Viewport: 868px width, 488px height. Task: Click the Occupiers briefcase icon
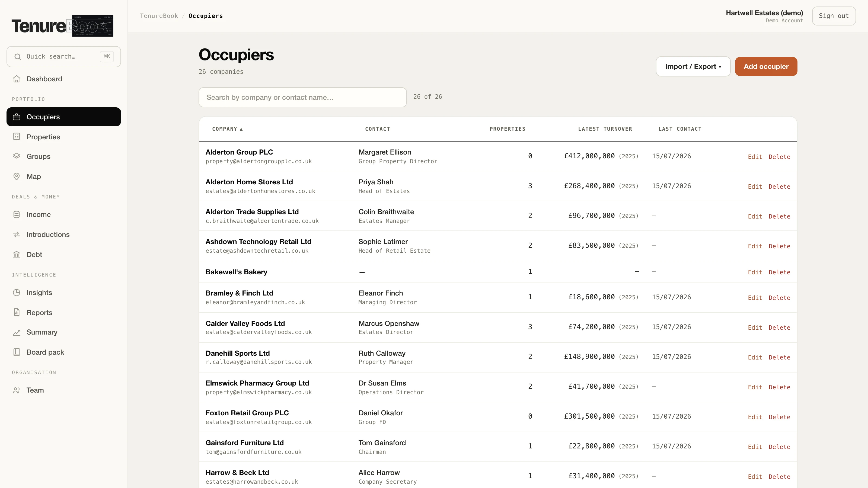point(17,117)
